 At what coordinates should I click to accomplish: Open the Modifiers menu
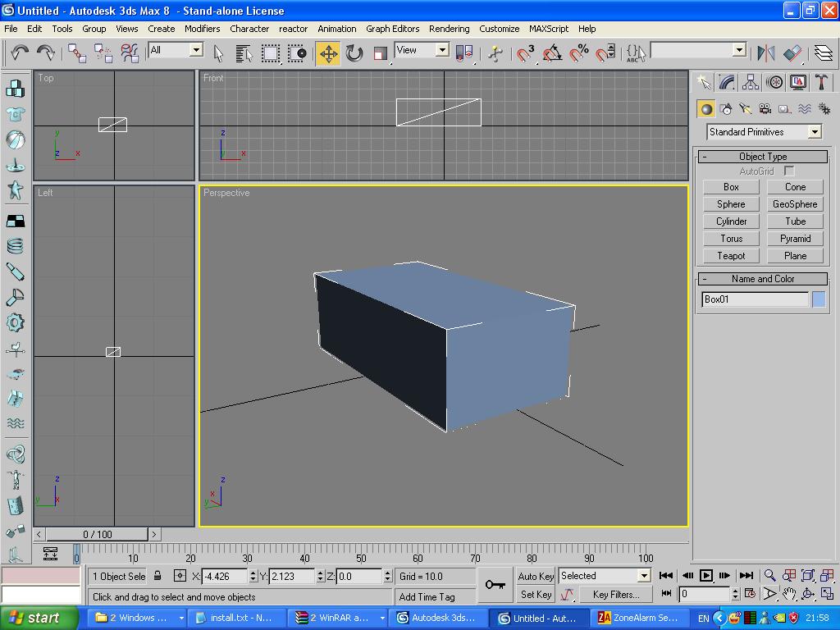[x=202, y=29]
